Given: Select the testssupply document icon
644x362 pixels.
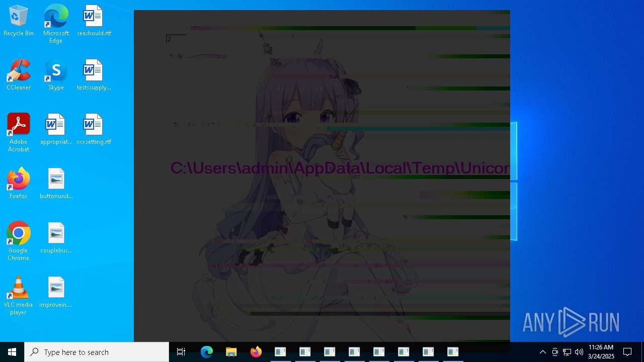Looking at the screenshot, I should [x=94, y=75].
